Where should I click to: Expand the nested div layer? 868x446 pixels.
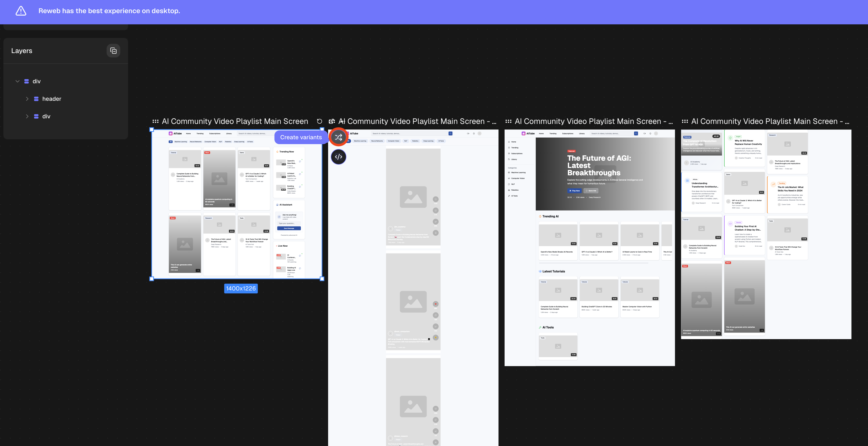point(27,116)
